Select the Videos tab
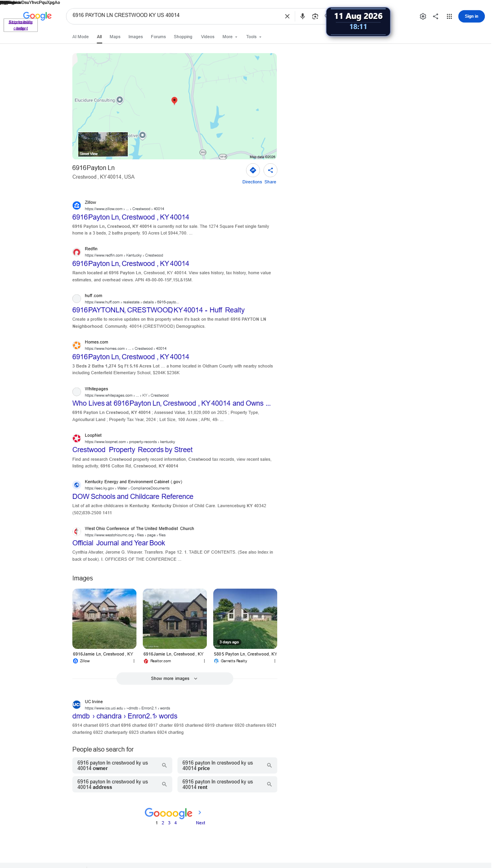The width and height of the screenshot is (497, 868). (x=208, y=37)
